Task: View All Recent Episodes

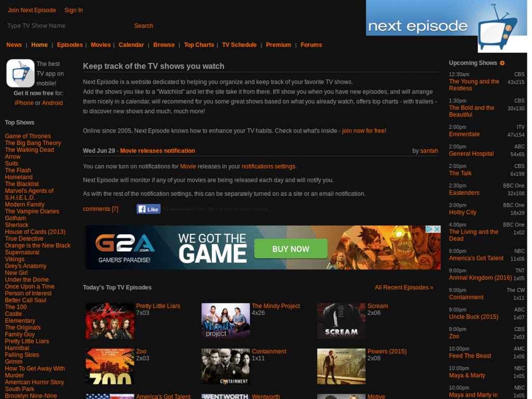Action: 404,287
